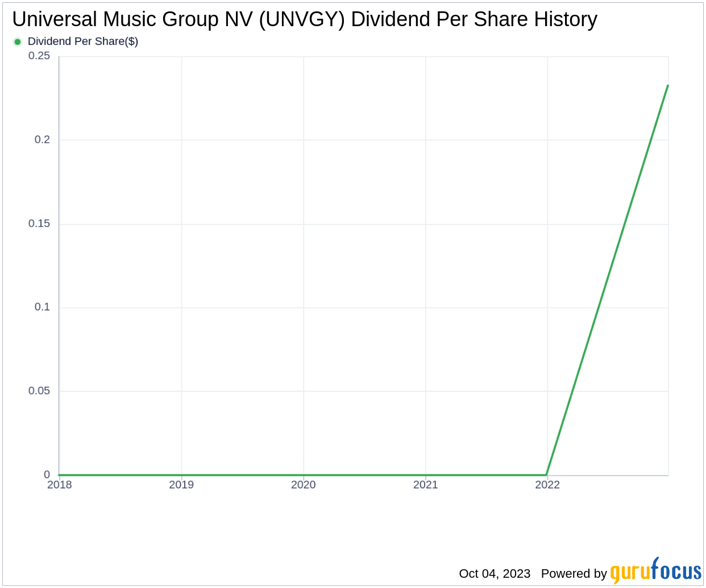Screen dimensions: 706x588
Task: Toggle the Dividend Per Share($) legend series
Action: (76, 42)
